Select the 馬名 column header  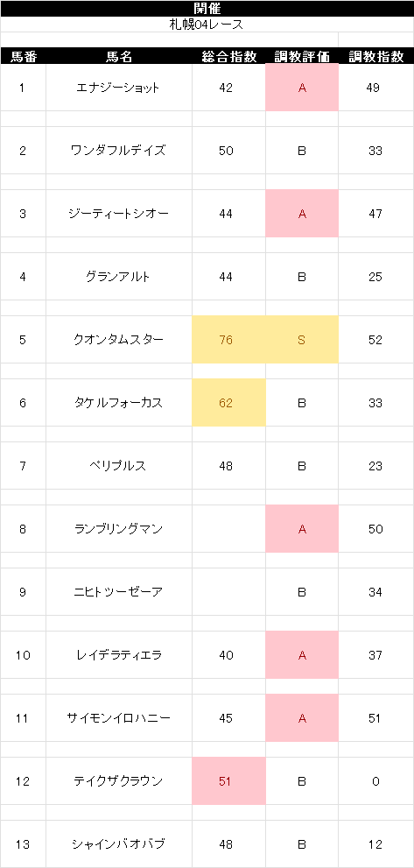(x=118, y=56)
